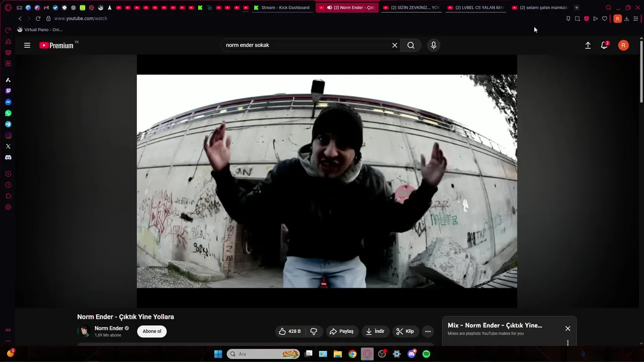Open YouTube account avatar menu

coord(623,45)
